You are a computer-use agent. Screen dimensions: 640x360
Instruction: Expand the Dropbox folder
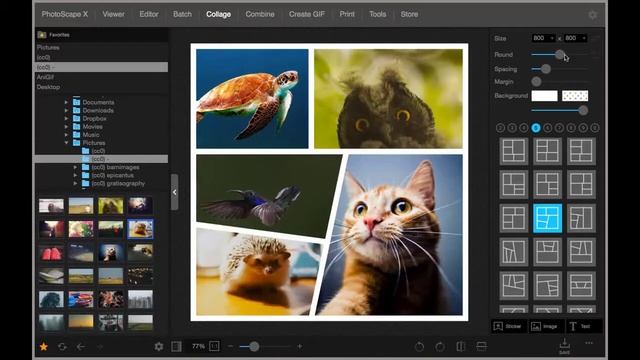coord(66,118)
